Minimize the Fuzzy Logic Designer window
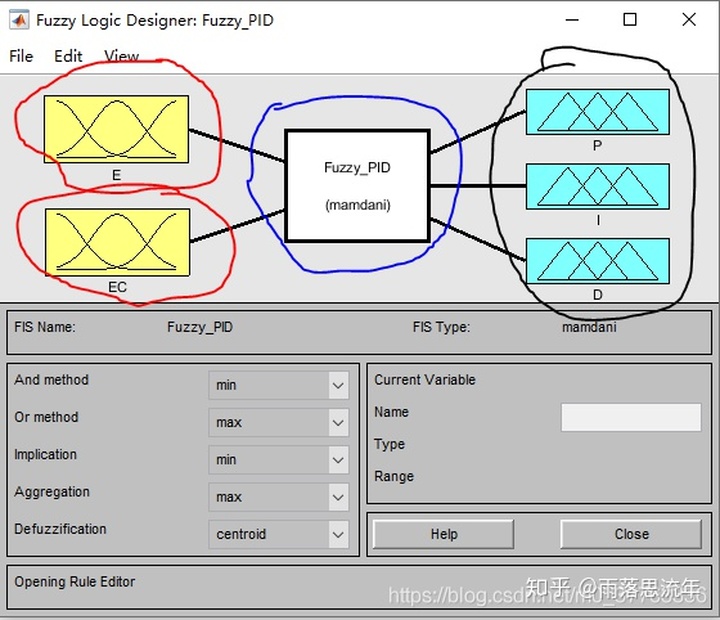 pyautogui.click(x=572, y=20)
